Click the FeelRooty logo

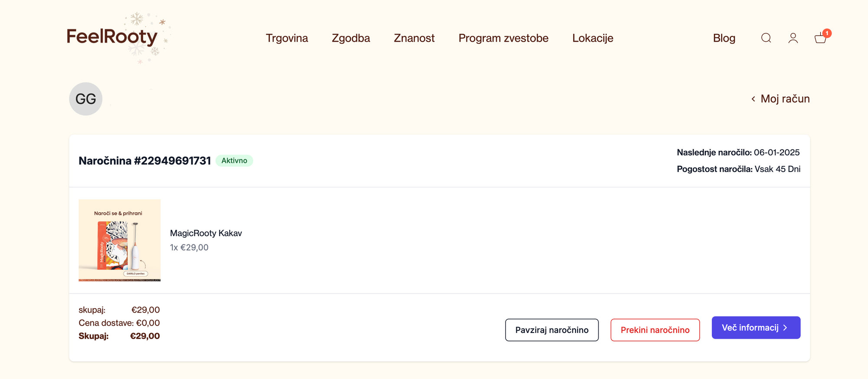coord(112,37)
